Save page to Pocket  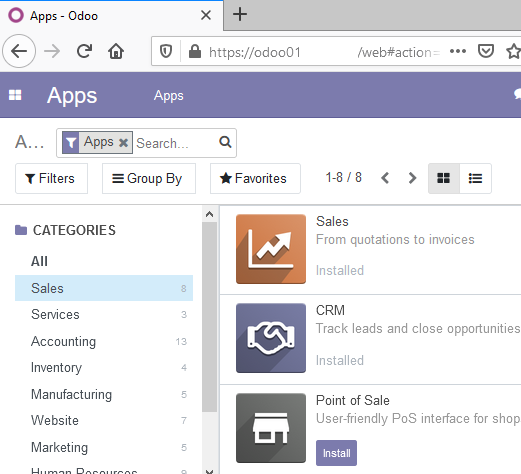(x=486, y=51)
